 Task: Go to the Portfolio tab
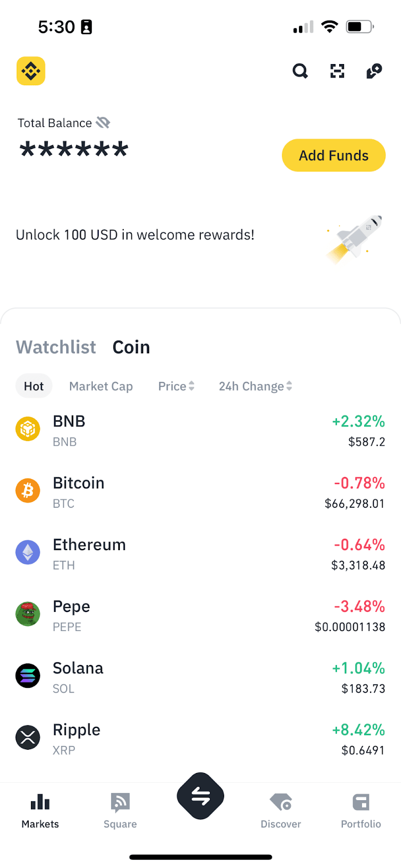(361, 810)
